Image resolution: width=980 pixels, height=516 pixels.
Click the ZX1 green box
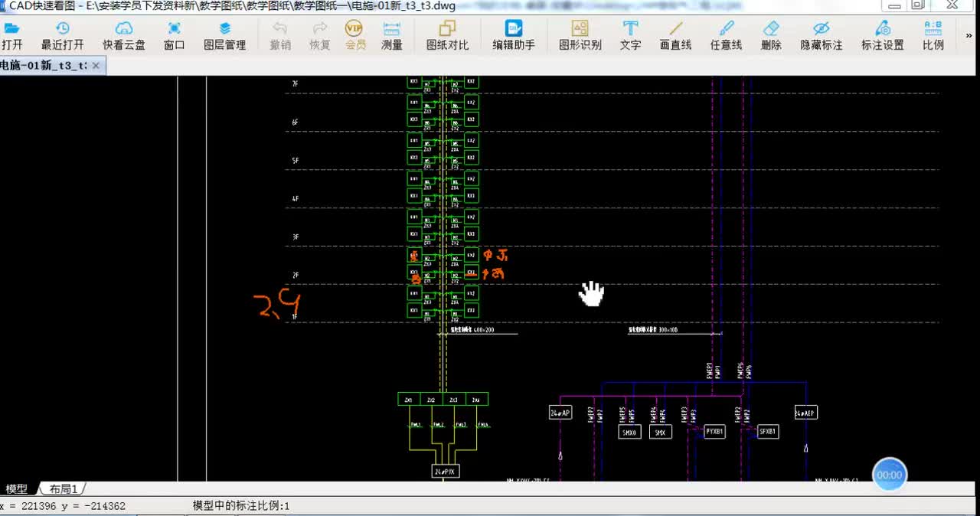(409, 400)
